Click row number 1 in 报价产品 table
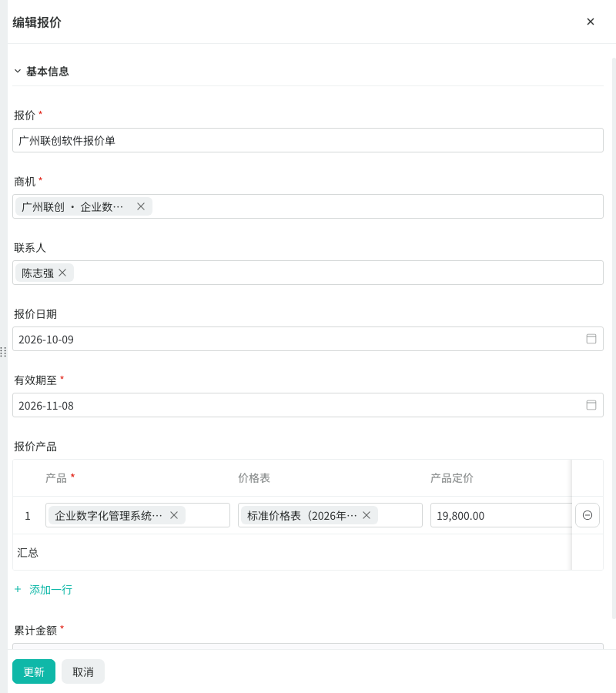This screenshot has width=616, height=693. click(28, 516)
